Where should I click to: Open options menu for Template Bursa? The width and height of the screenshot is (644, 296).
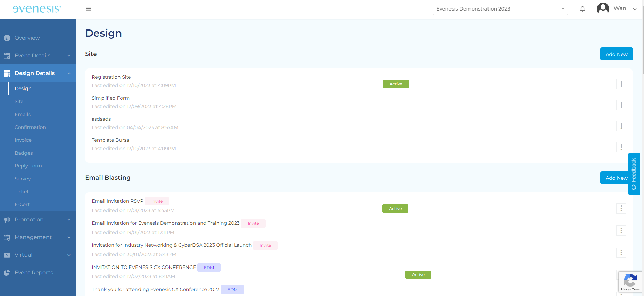621,147
